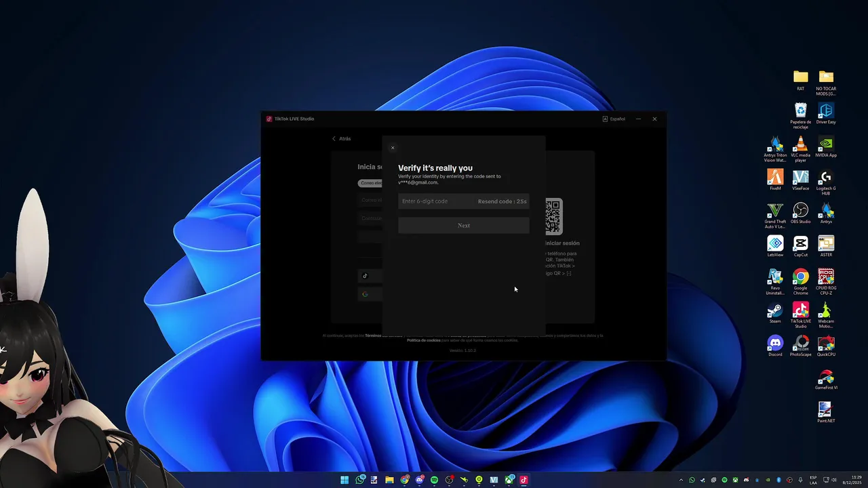The image size is (868, 488).
Task: Open the NO TOCAR MODS folder
Action: point(826,83)
